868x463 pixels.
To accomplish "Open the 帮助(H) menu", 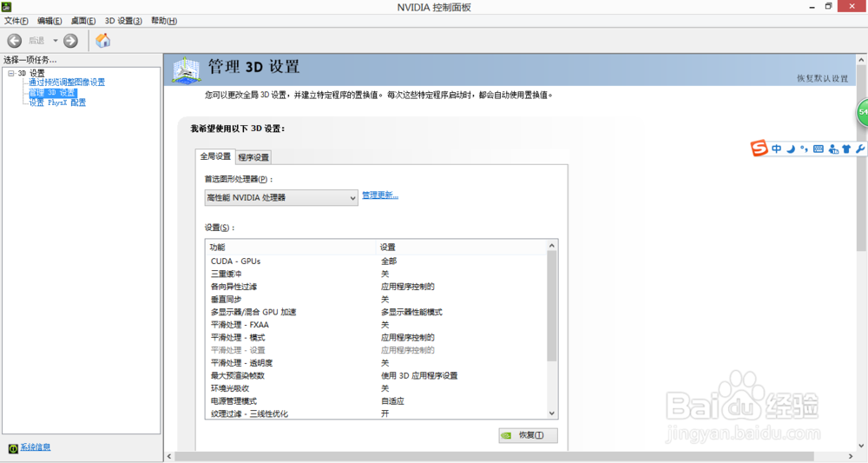I will [164, 21].
